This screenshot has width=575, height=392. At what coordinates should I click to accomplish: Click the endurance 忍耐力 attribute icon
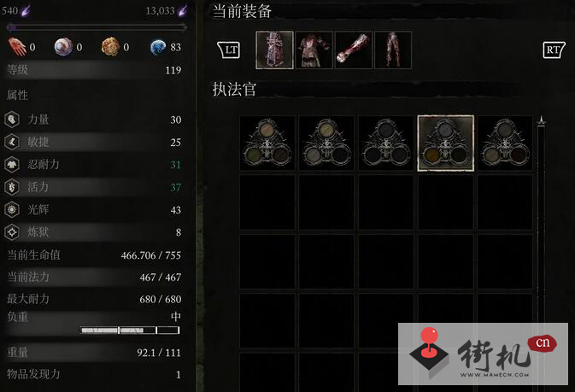pos(12,164)
